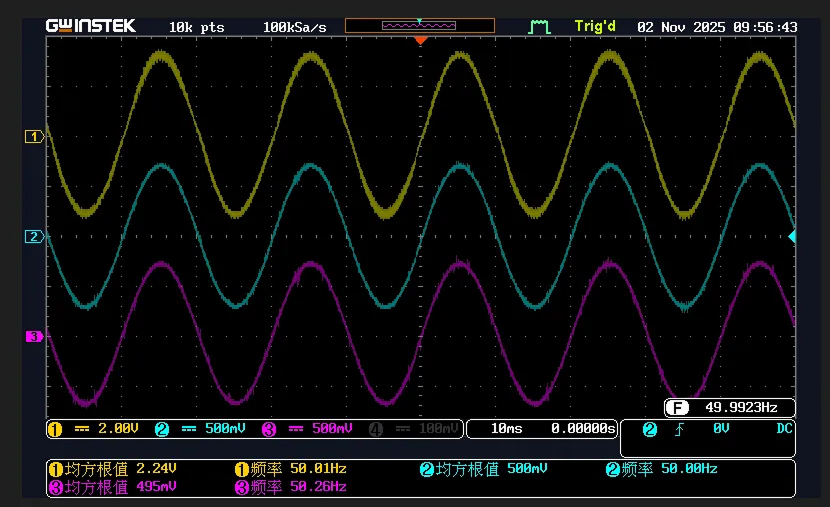Click channel 1 scale value 2.00V
This screenshot has width=830, height=507.
pyautogui.click(x=119, y=429)
